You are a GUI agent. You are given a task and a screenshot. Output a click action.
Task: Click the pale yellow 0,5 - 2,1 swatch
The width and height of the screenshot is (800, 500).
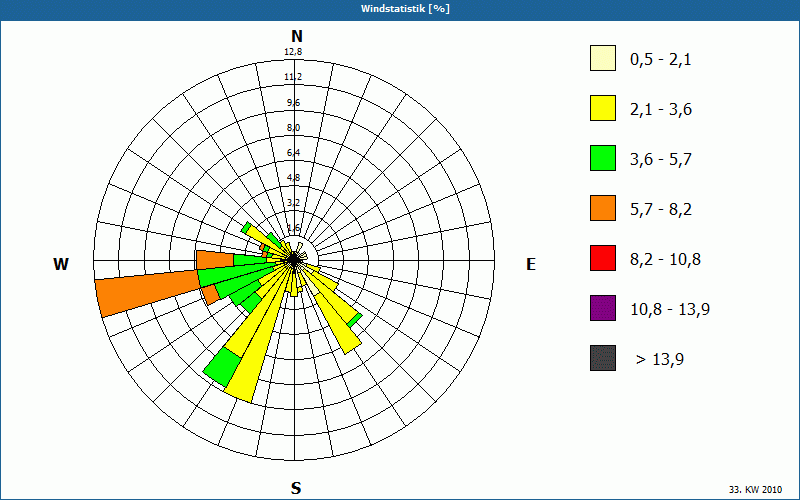coord(603,58)
